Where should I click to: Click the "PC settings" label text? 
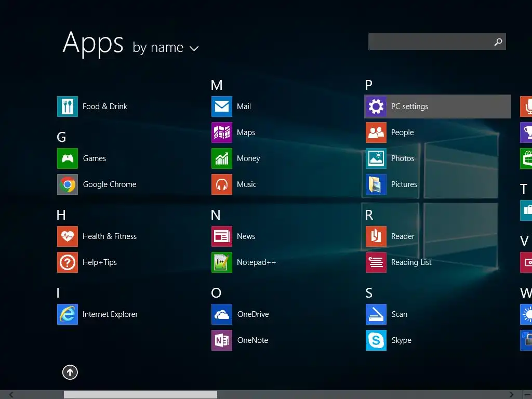pyautogui.click(x=409, y=107)
